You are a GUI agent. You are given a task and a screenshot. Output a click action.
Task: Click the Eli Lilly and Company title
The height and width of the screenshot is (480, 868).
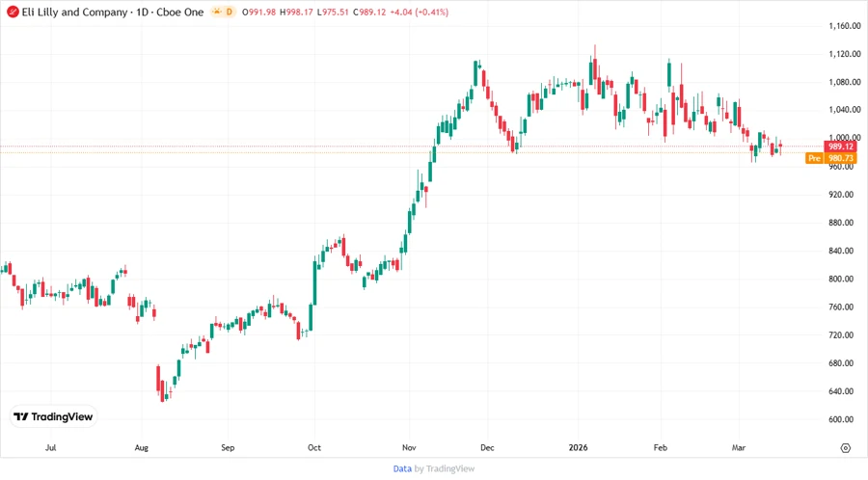click(x=74, y=12)
